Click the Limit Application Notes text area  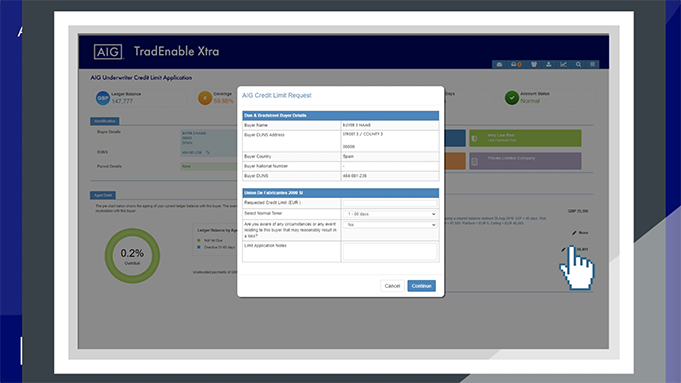(390, 251)
